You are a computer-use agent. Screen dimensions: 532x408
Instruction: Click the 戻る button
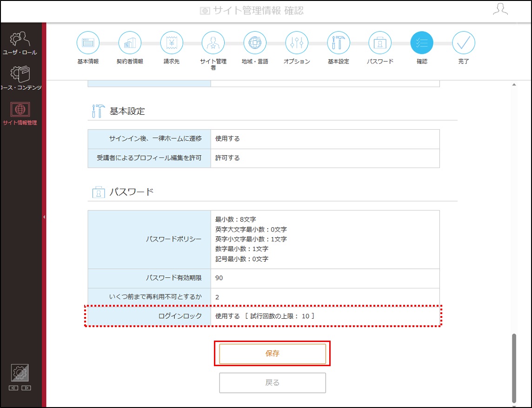[273, 383]
